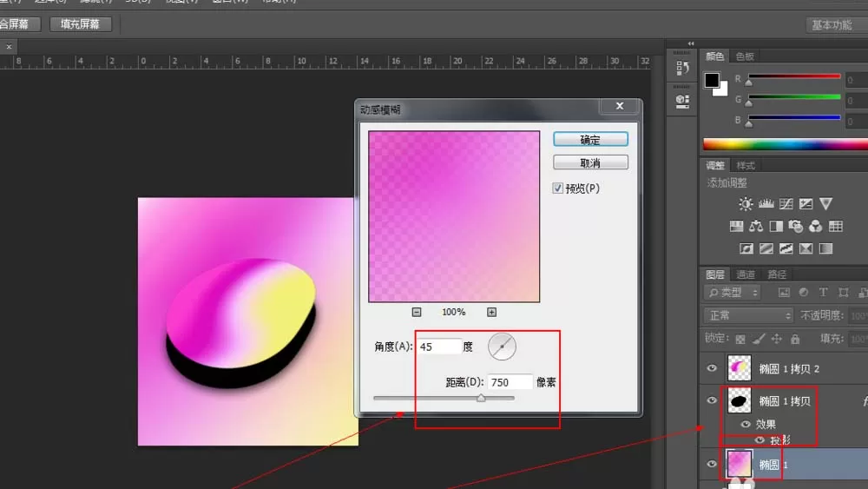
Task: Lock image pixels with brush icon
Action: pyautogui.click(x=759, y=339)
